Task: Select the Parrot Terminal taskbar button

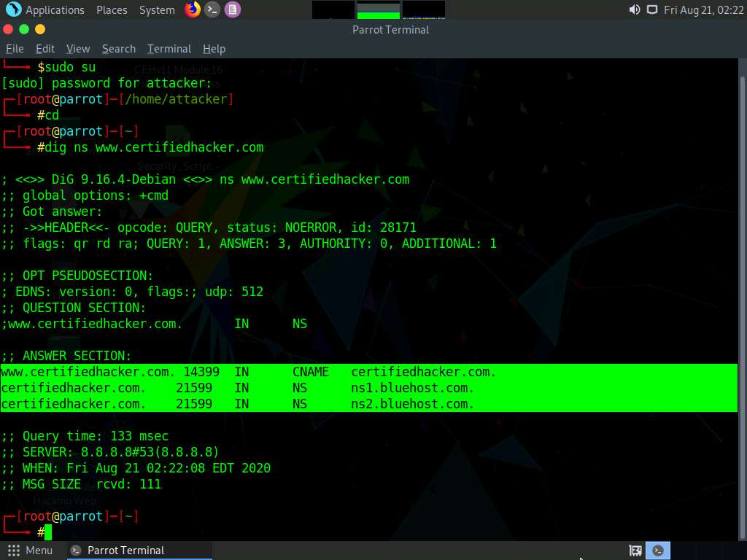Action: coord(138,551)
